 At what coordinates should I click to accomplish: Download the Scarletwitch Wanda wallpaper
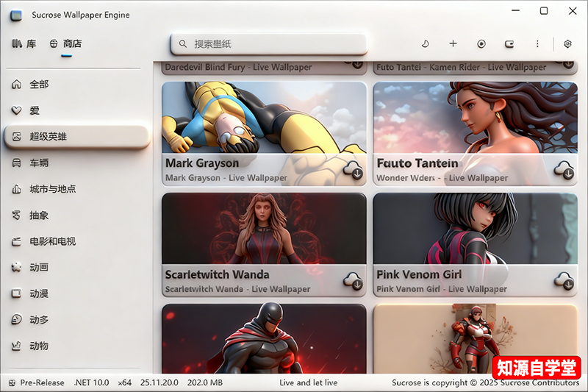[x=354, y=281]
